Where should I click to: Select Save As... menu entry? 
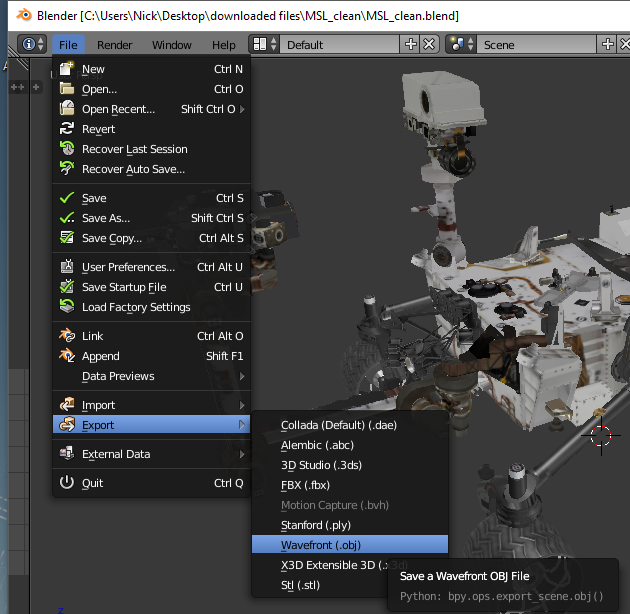151,218
